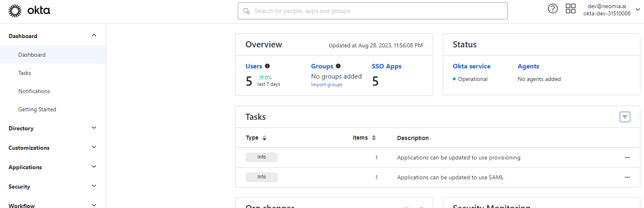The image size is (644, 208).
Task: Expand the Applications sidebar section
Action: tap(94, 167)
